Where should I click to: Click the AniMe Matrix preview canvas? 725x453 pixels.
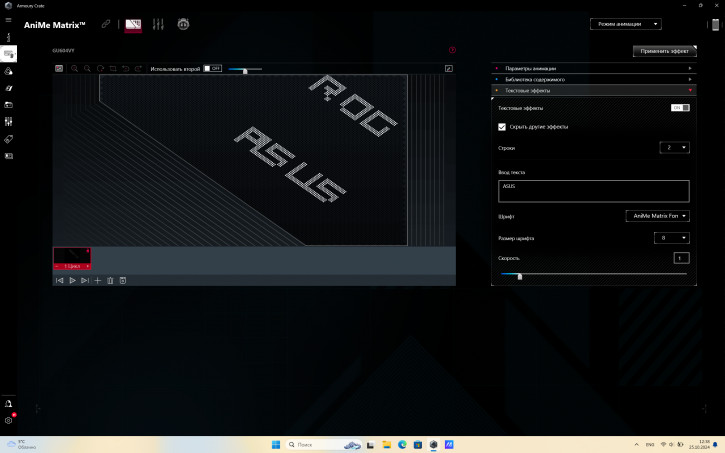253,160
